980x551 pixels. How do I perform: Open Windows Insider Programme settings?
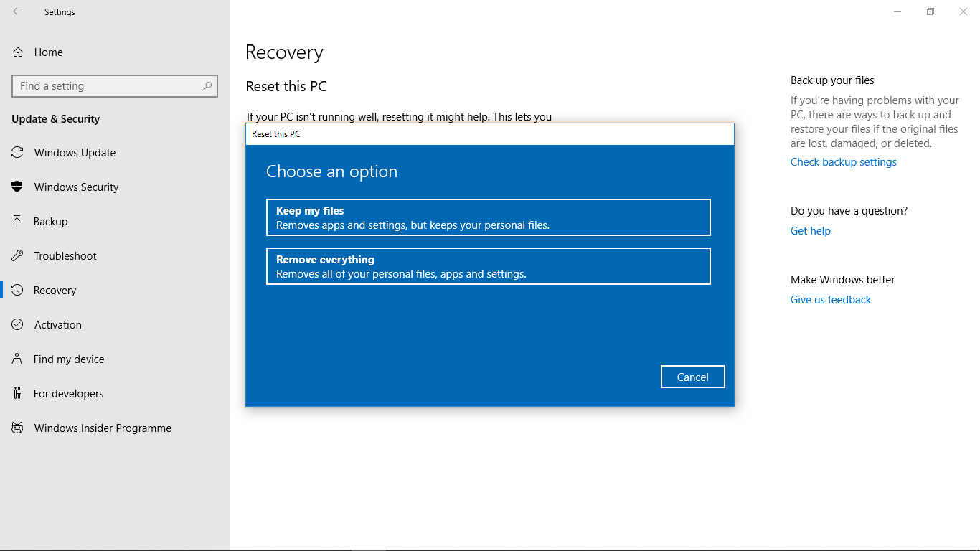click(115, 428)
